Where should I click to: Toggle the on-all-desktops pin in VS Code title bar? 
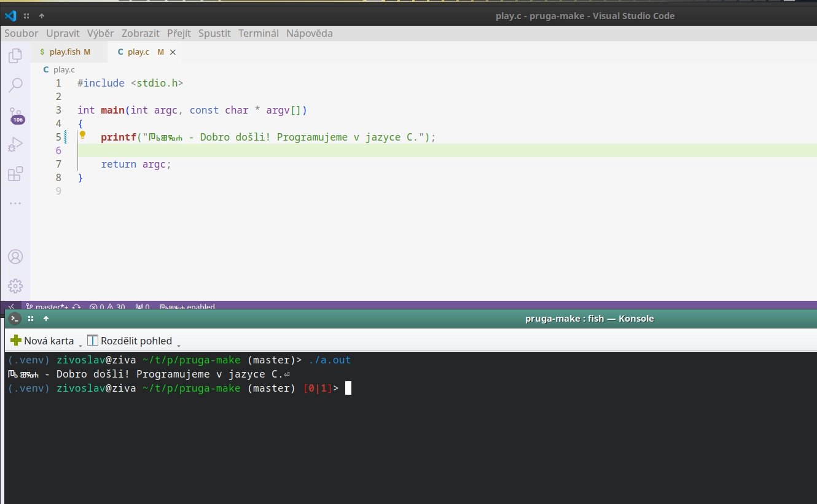tap(28, 16)
